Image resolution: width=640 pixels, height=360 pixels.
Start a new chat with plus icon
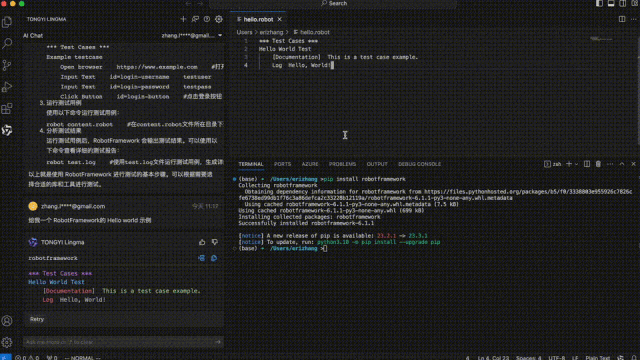(183, 19)
